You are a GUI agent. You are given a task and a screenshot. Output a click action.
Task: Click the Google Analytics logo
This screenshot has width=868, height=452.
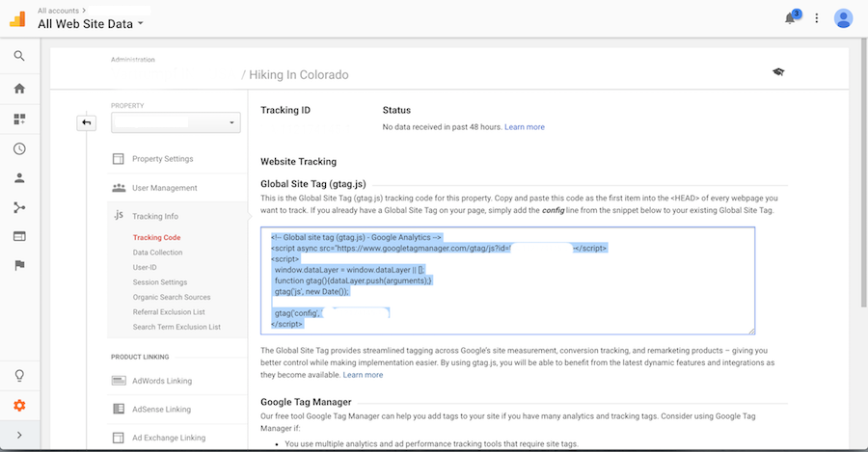pyautogui.click(x=17, y=19)
